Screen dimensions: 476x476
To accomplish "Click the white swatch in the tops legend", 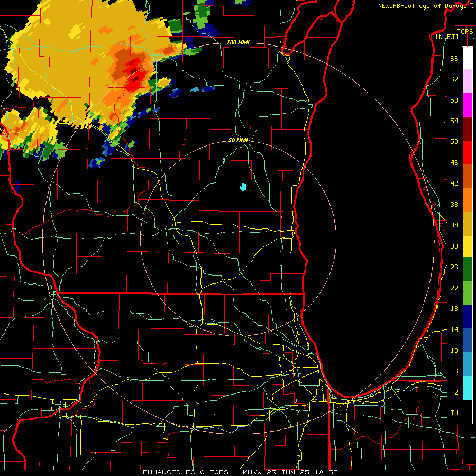I will point(467,58).
